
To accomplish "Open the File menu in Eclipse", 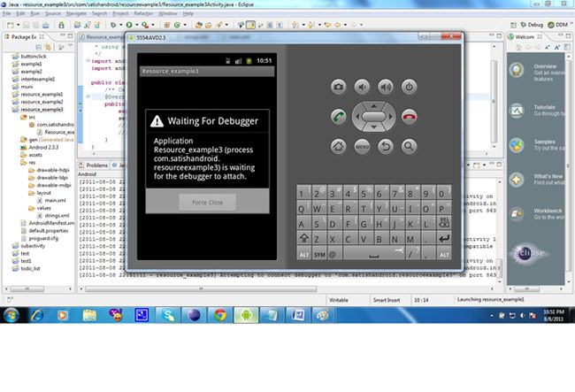I will coord(6,13).
